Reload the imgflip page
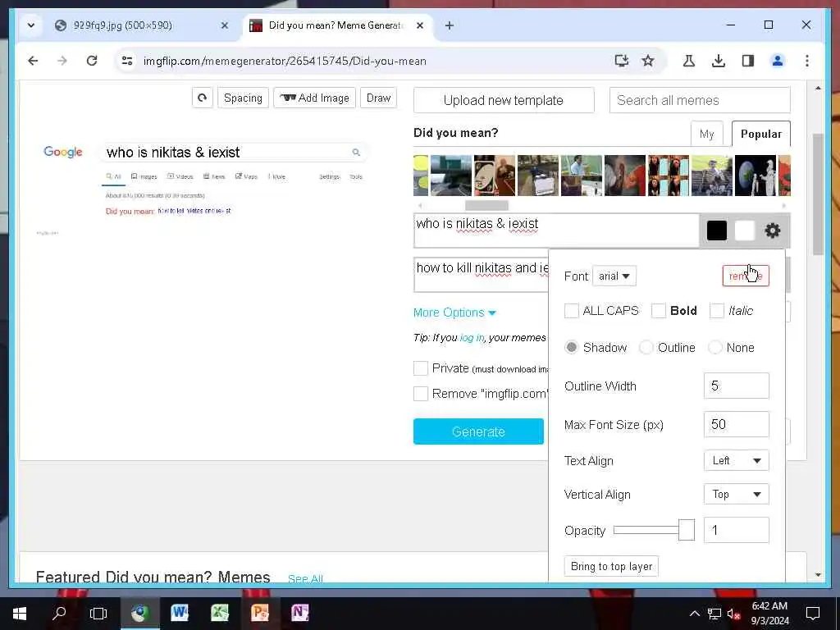 pos(92,61)
